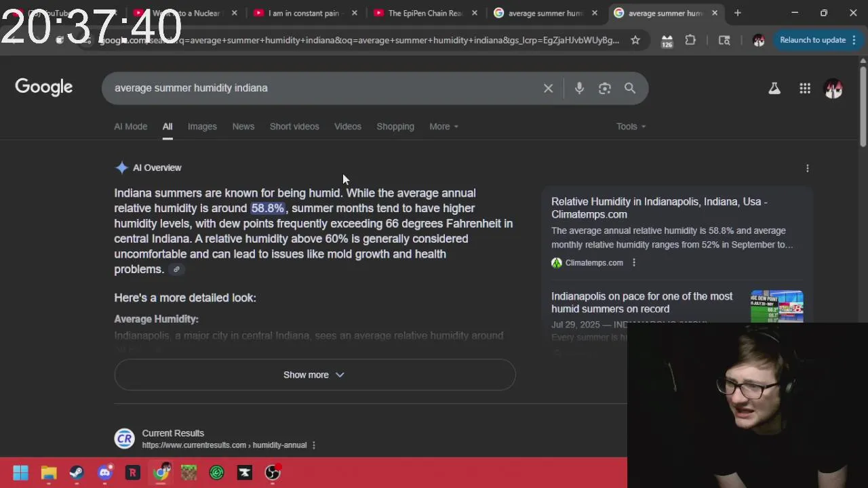Close the active 'average summer hum' tab
This screenshot has width=868, height=488.
[714, 13]
